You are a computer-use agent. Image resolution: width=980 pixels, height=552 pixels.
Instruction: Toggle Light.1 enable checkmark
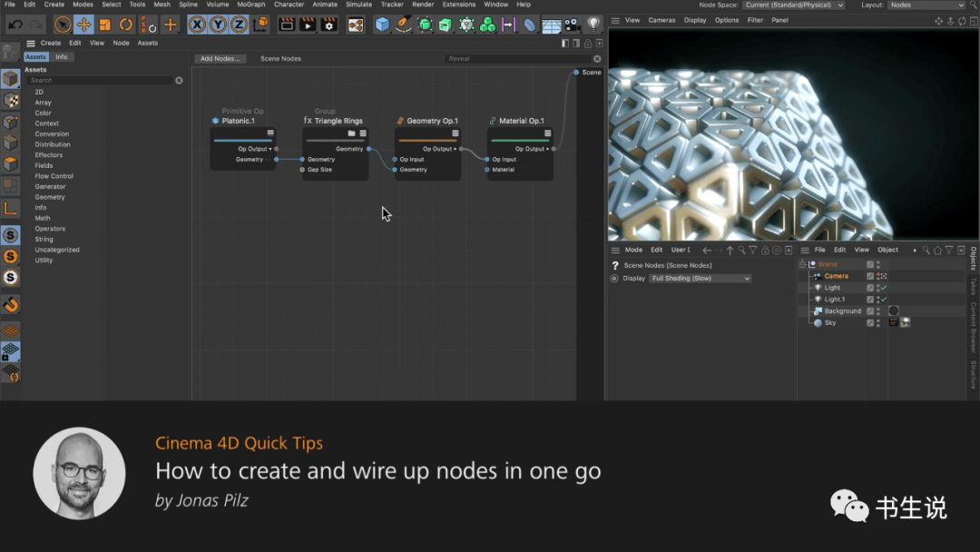pos(884,300)
